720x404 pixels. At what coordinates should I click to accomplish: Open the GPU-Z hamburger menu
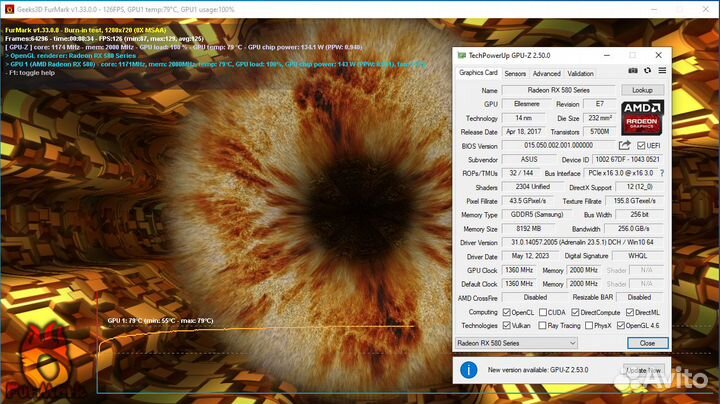tap(662, 70)
